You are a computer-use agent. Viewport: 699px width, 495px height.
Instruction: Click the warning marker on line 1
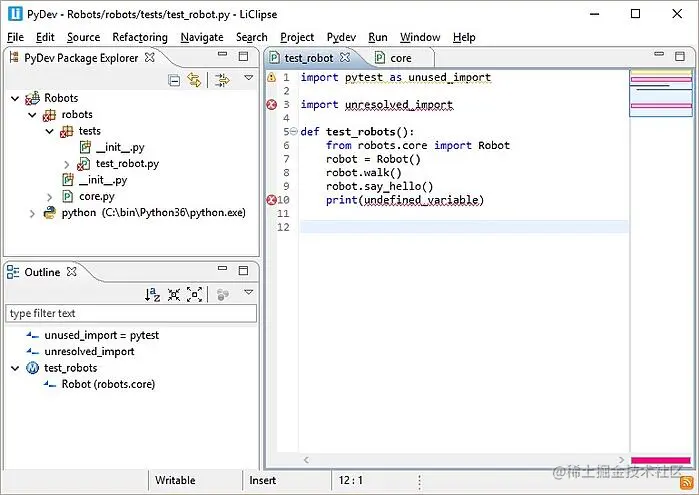[271, 78]
